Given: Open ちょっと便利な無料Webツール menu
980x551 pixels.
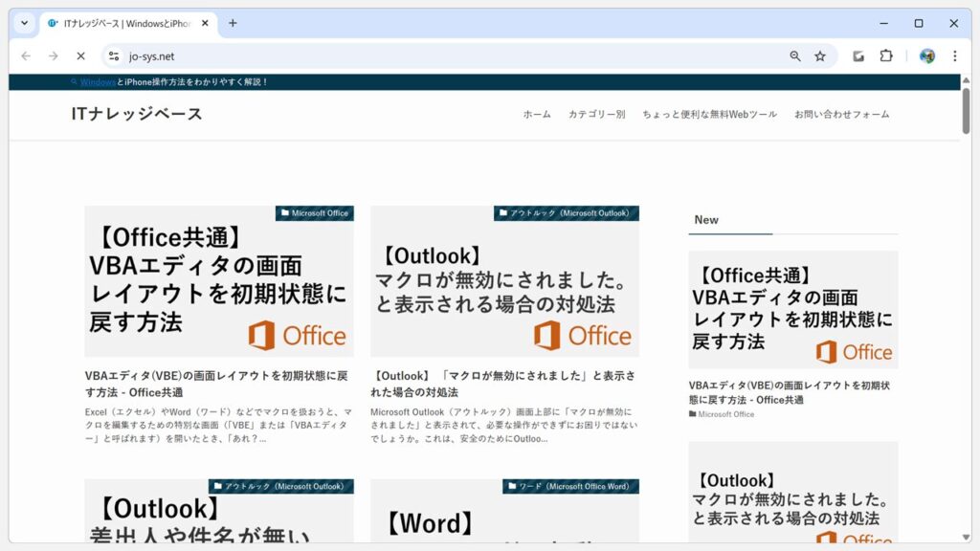Looking at the screenshot, I should pyautogui.click(x=709, y=115).
